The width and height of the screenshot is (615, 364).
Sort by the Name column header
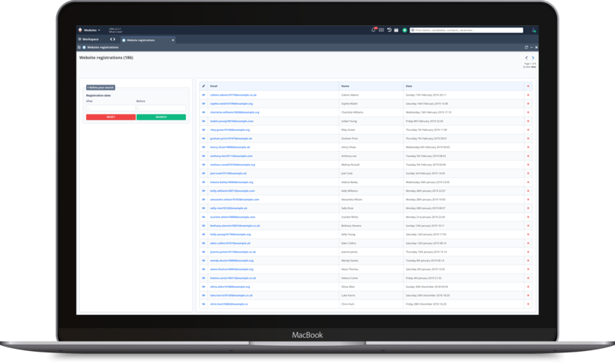345,86
